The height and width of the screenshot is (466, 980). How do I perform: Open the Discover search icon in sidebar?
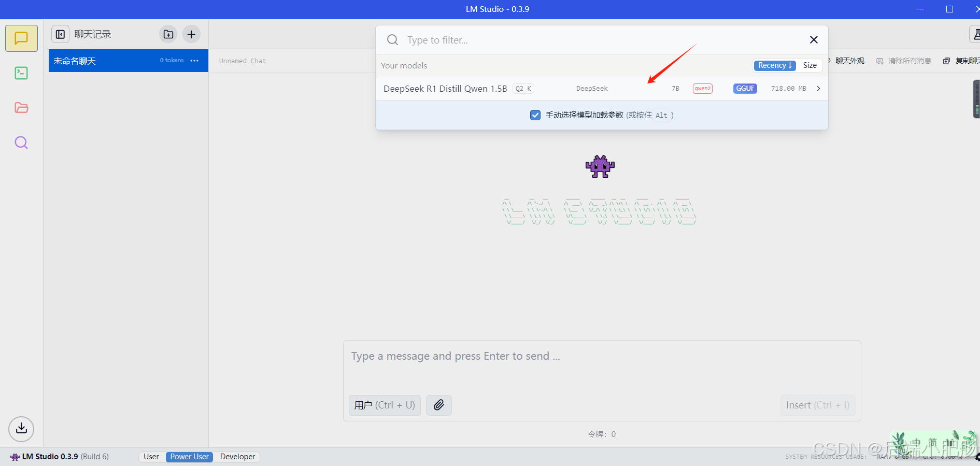coord(21,143)
